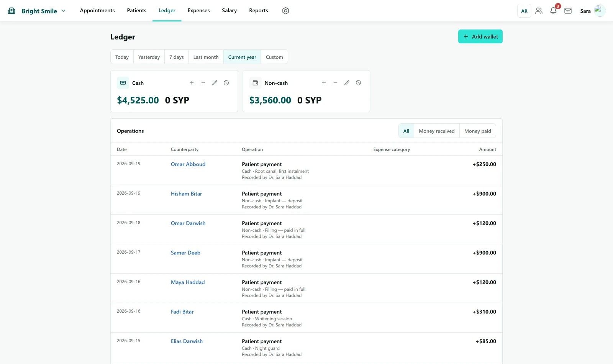Click the +$310.00 amount for Fadi Bitar
The width and height of the screenshot is (613, 364).
tap(484, 312)
